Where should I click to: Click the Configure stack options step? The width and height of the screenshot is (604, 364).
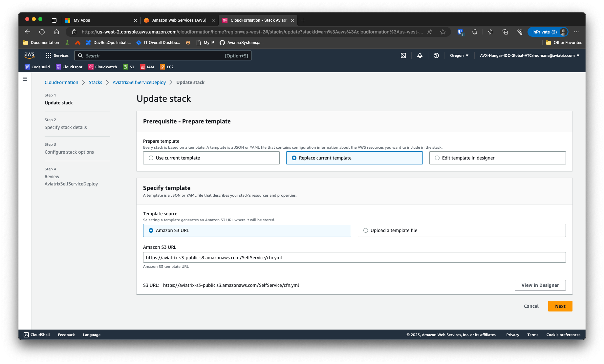69,152
